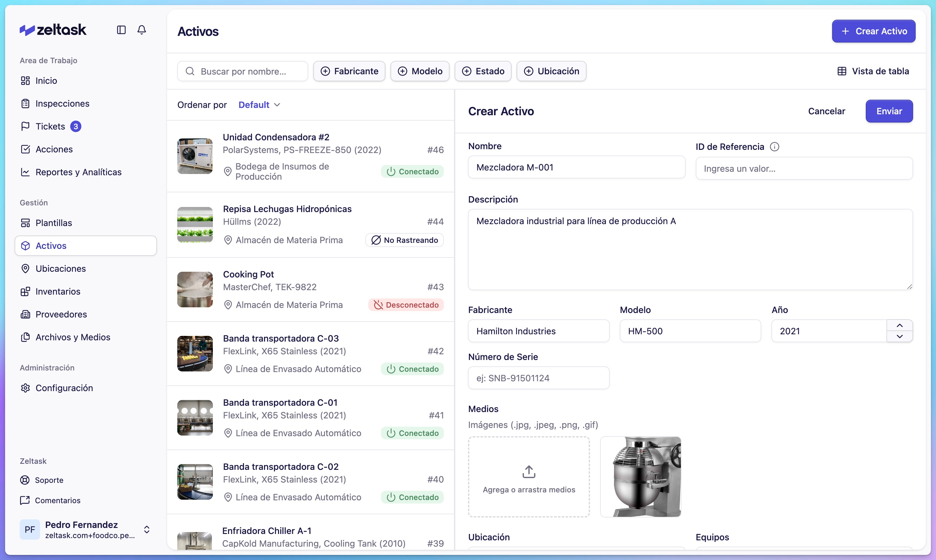Click the mixer image thumbnail in Medios
The height and width of the screenshot is (560, 936).
click(641, 477)
